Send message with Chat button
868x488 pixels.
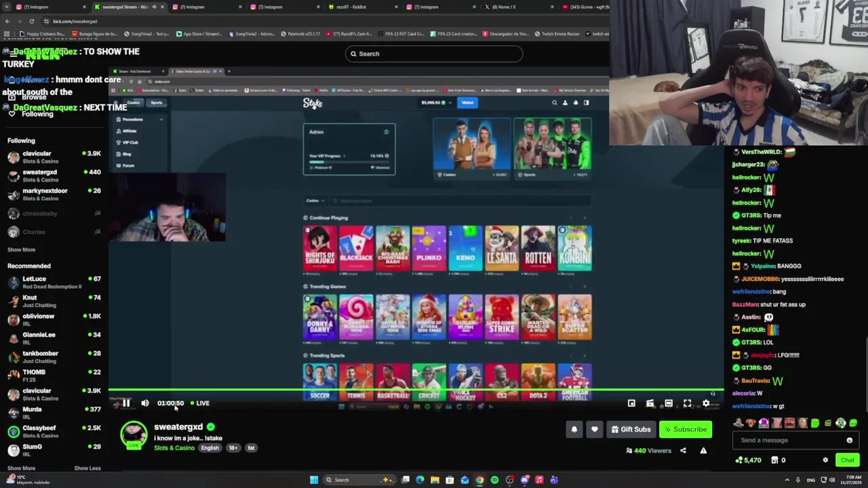848,460
